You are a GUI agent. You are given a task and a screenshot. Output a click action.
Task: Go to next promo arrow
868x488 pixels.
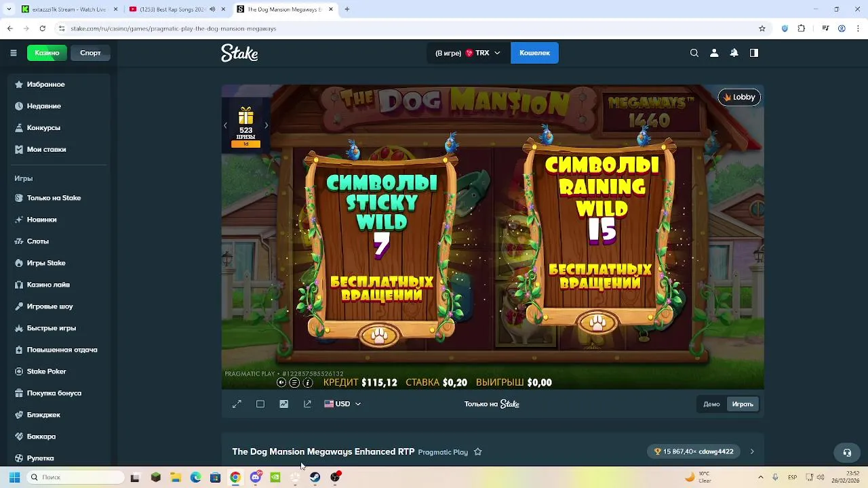tap(266, 125)
